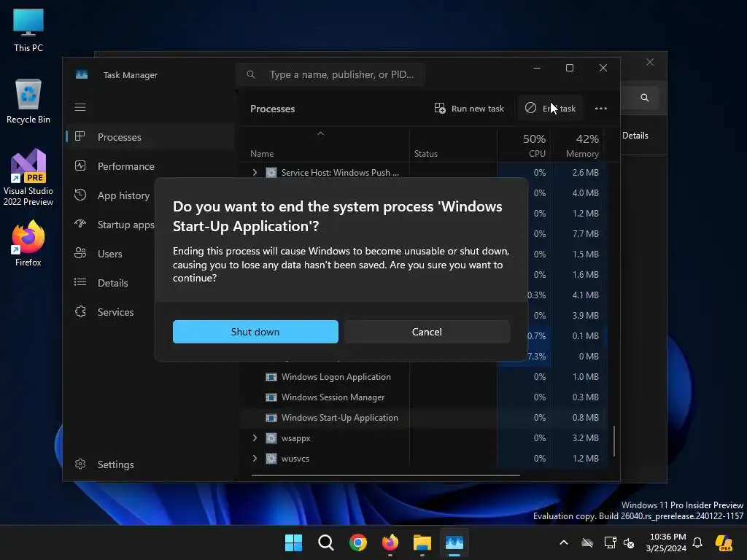Toggle the hamburger navigation menu
This screenshot has width=747, height=560.
80,107
